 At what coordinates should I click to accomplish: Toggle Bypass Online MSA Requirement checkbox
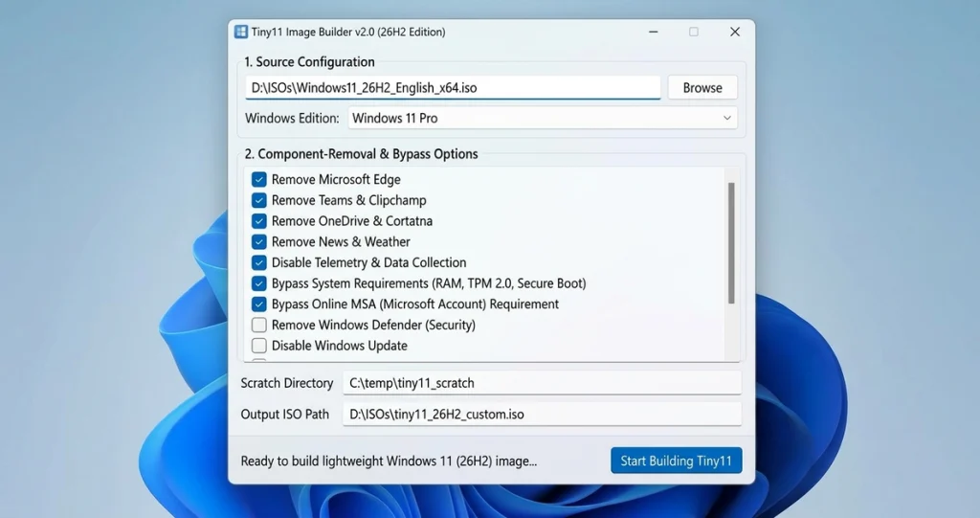258,304
